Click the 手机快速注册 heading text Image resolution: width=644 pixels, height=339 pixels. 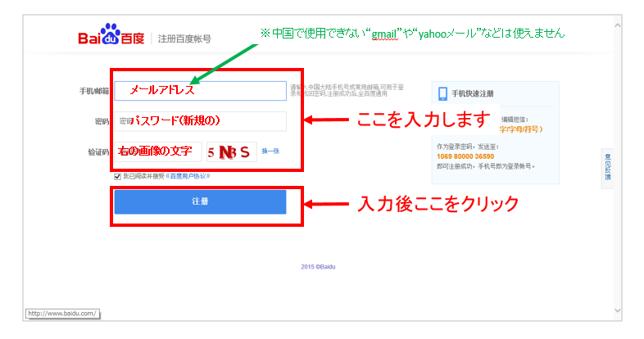[472, 93]
